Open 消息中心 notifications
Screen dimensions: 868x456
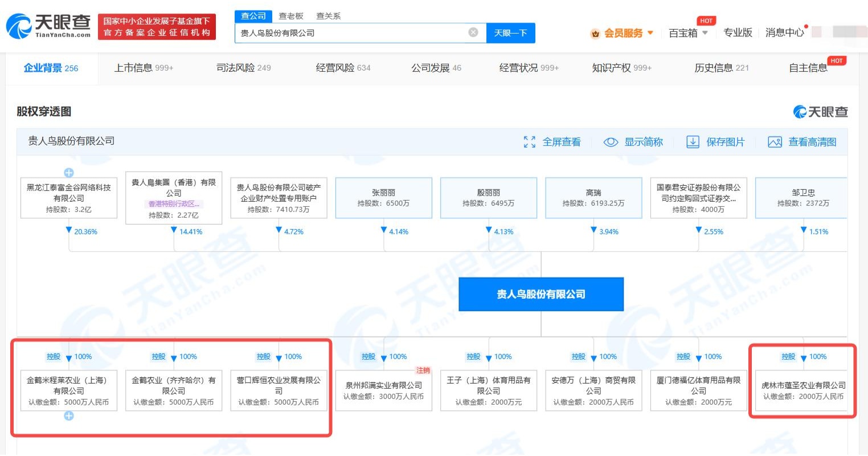coord(784,33)
